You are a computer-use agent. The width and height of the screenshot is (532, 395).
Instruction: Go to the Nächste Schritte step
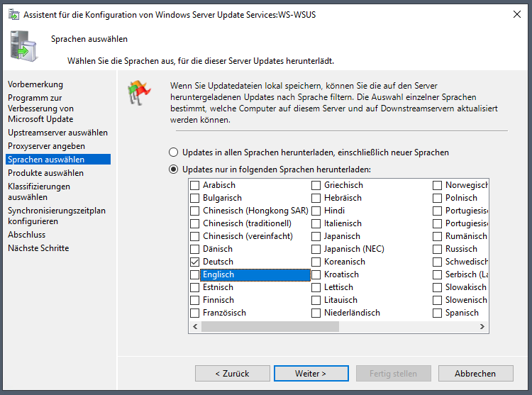pyautogui.click(x=38, y=248)
